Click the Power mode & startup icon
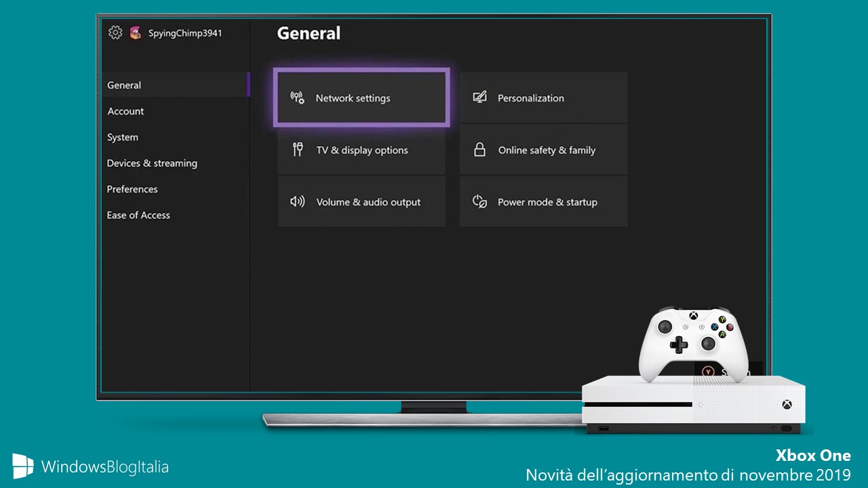Image resolution: width=868 pixels, height=488 pixels. pyautogui.click(x=479, y=201)
